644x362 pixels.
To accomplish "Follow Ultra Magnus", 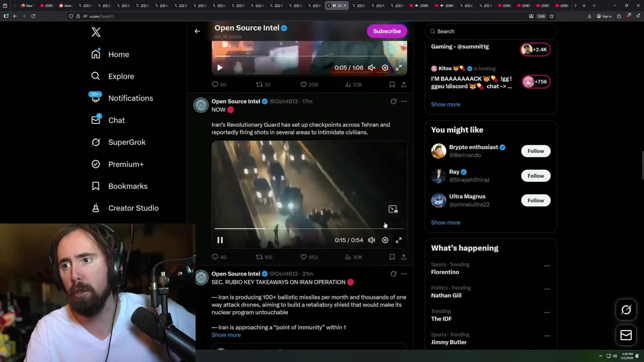I will pyautogui.click(x=536, y=200).
